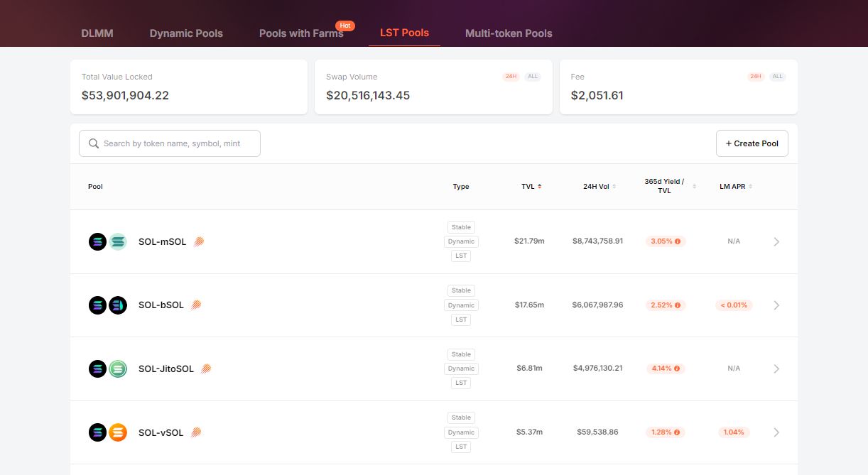Click the mSOL token logo
The height and width of the screenshot is (475, 868).
point(118,241)
